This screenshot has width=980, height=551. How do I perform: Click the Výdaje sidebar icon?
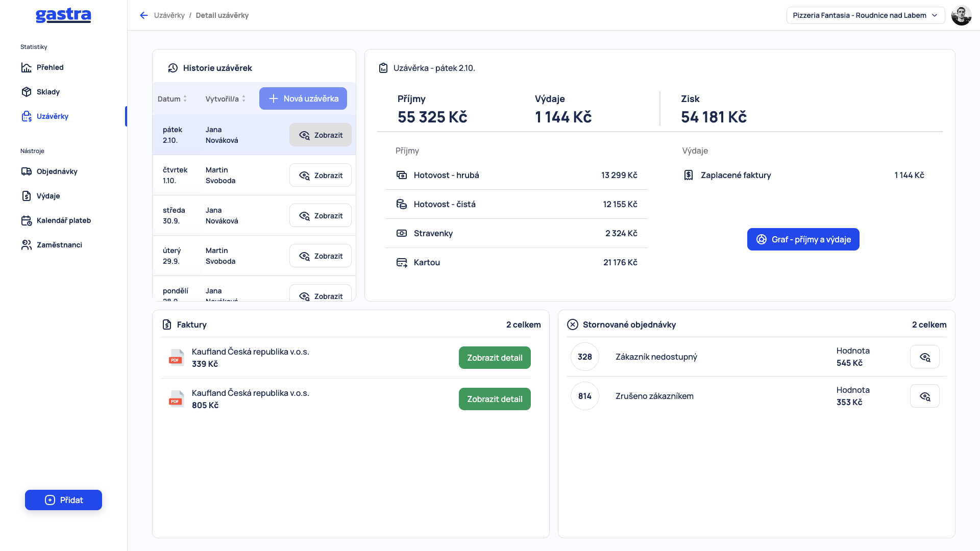[27, 196]
